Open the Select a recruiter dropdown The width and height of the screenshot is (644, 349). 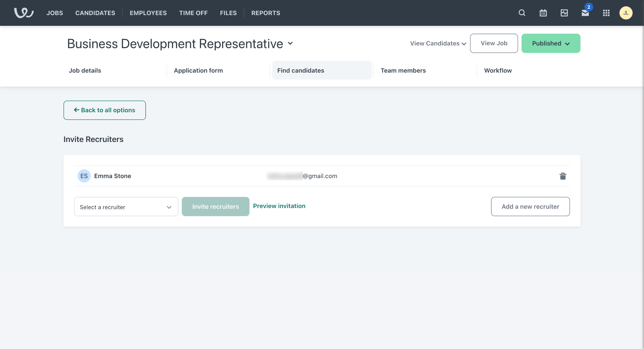coord(126,207)
